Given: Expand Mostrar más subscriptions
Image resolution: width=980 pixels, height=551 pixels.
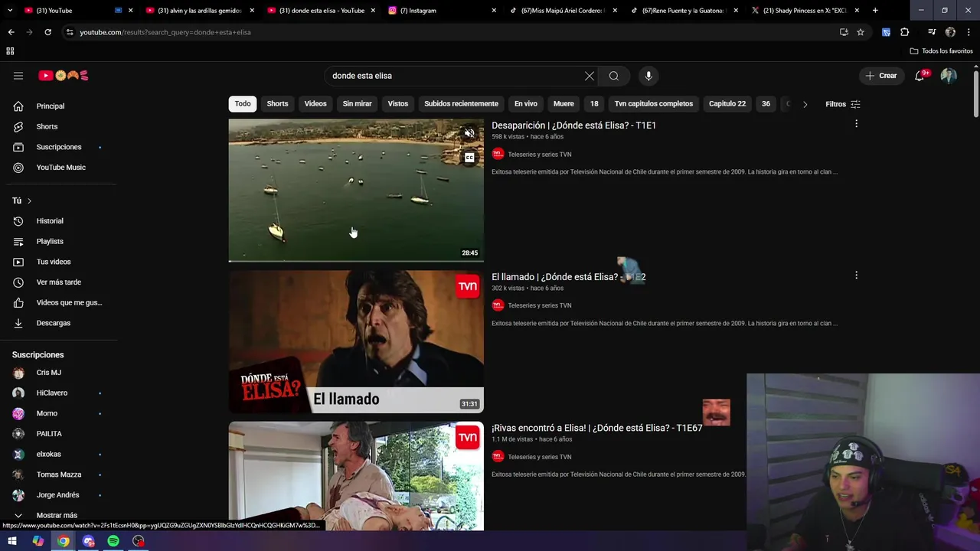Looking at the screenshot, I should [57, 515].
